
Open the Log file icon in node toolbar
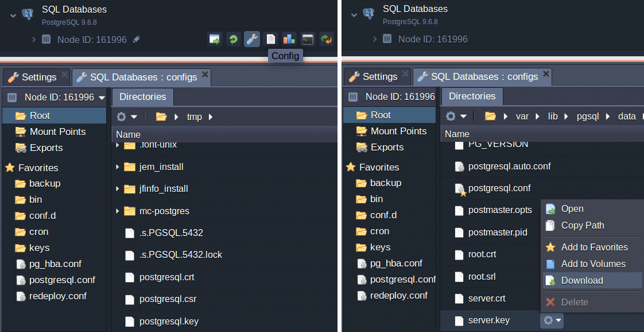point(270,40)
